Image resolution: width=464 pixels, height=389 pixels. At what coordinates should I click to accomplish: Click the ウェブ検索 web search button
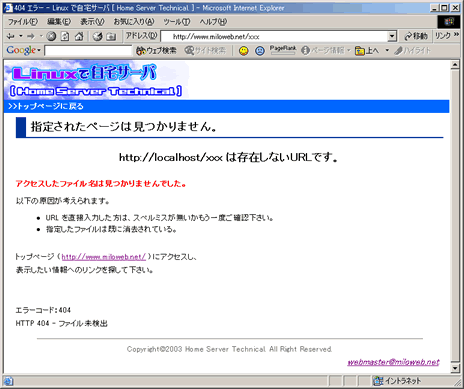click(156, 51)
